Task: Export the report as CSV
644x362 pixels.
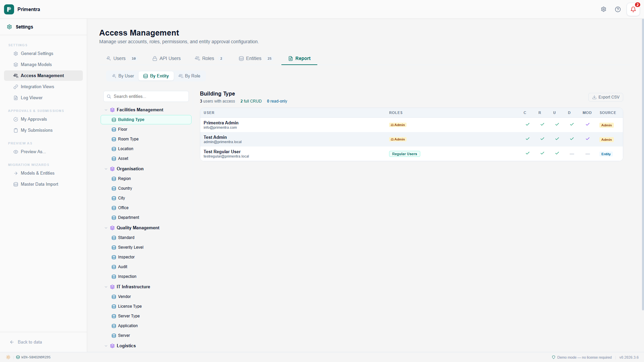Action: pos(605,97)
